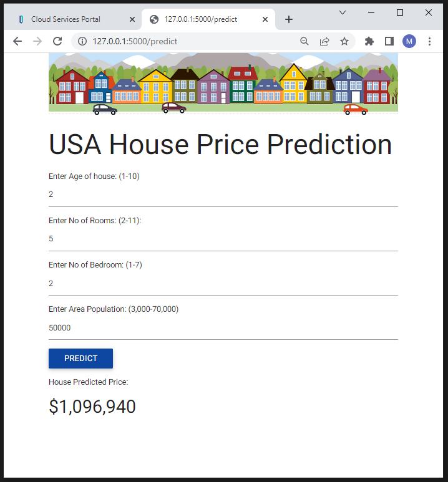Toggle the browser side panel
The height and width of the screenshot is (482, 448).
pyautogui.click(x=389, y=41)
